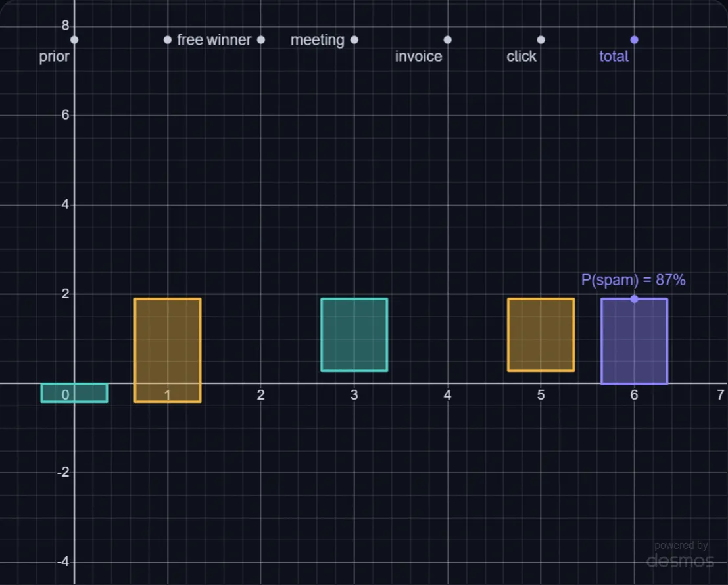728x585 pixels.
Task: Select the purple point atop total bar
Action: tap(634, 299)
